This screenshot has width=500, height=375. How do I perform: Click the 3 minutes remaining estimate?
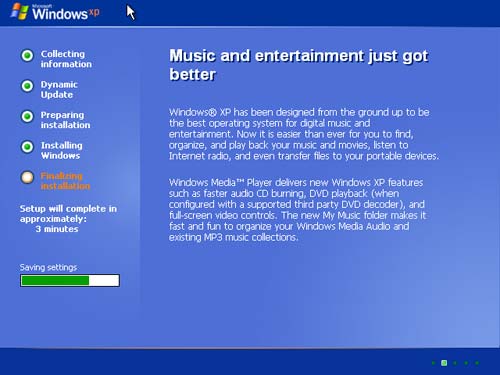click(57, 229)
